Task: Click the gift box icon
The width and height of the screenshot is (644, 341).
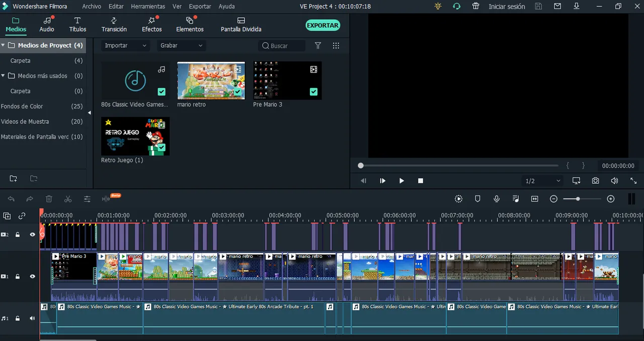Action: pyautogui.click(x=475, y=6)
